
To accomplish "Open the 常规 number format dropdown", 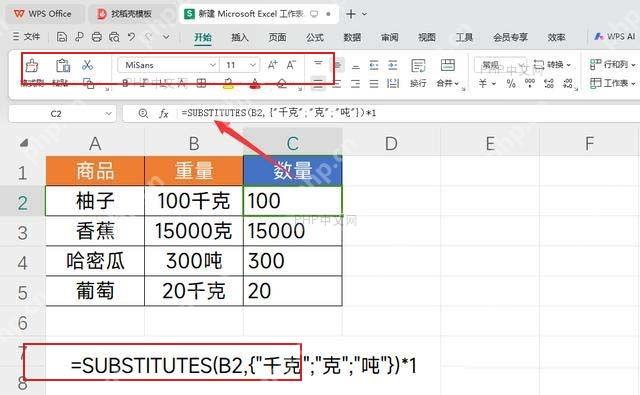I will coord(501,65).
